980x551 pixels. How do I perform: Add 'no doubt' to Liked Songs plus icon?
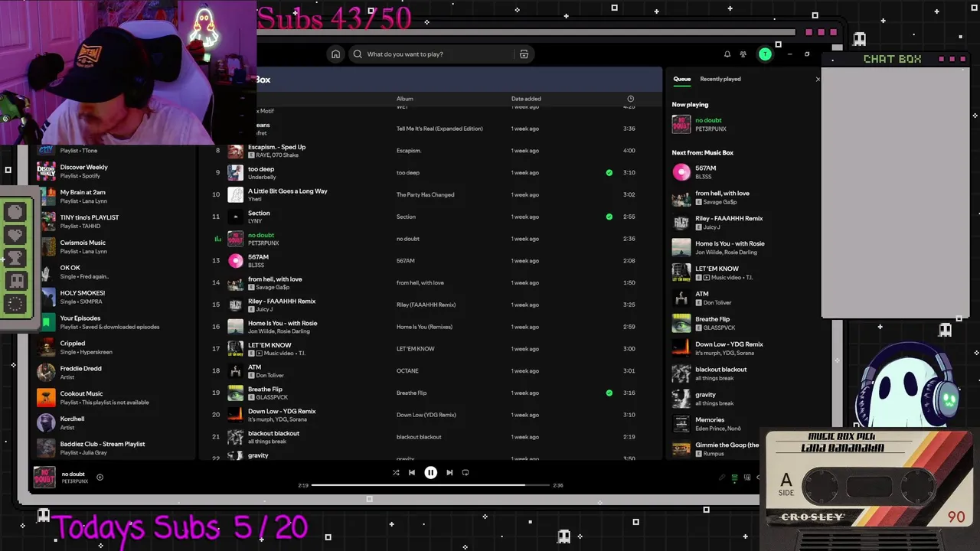coord(100,478)
